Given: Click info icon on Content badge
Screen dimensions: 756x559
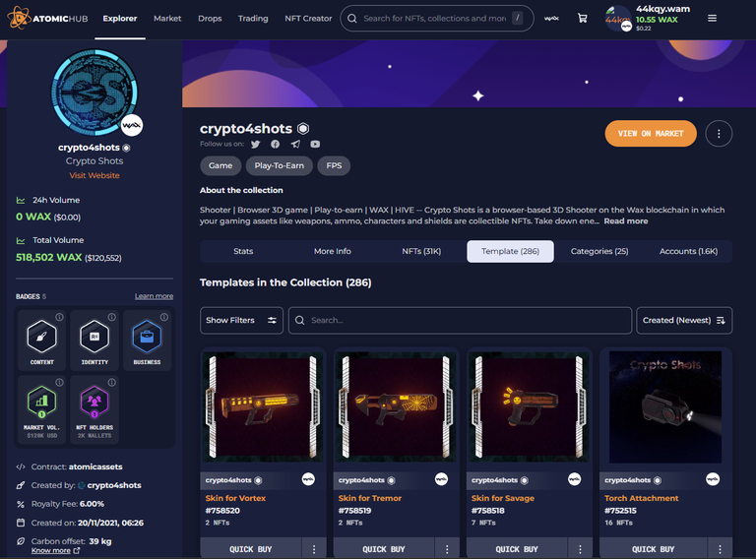Looking at the screenshot, I should (59, 317).
